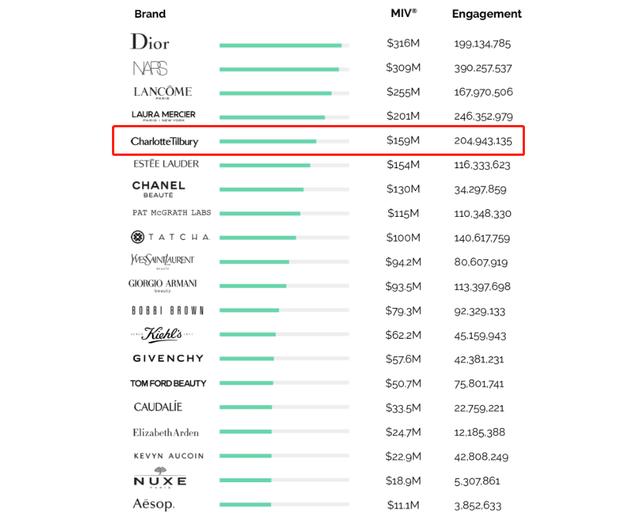Click the Aesop logo
The height and width of the screenshot is (520, 640).
[154, 504]
